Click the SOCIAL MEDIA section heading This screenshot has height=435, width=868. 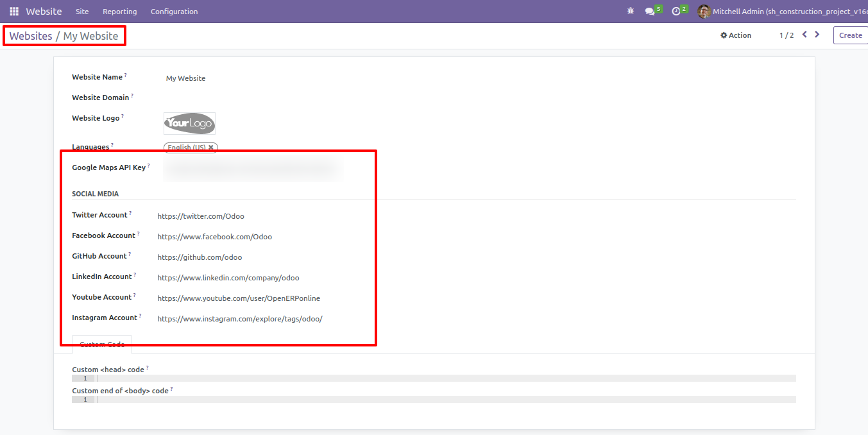point(96,194)
